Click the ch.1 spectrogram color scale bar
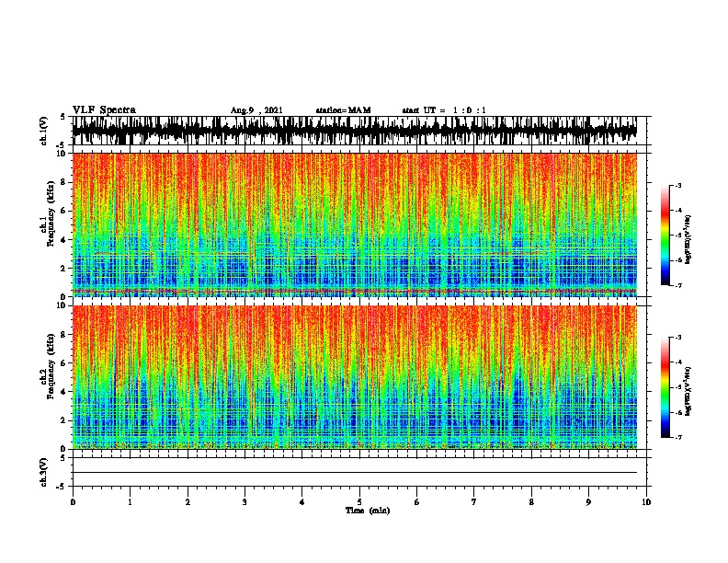The image size is (728, 563). pos(665,236)
